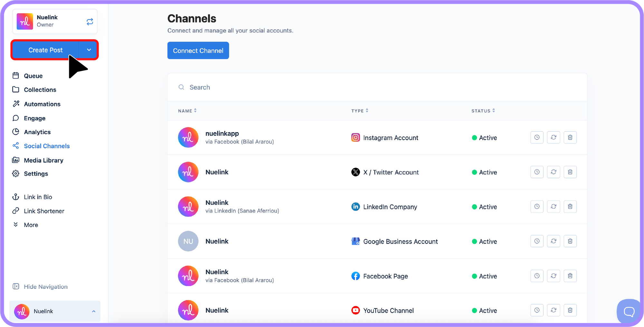Screen dimensions: 644x327
Task: Sort channels by Name column
Action: [x=187, y=111]
